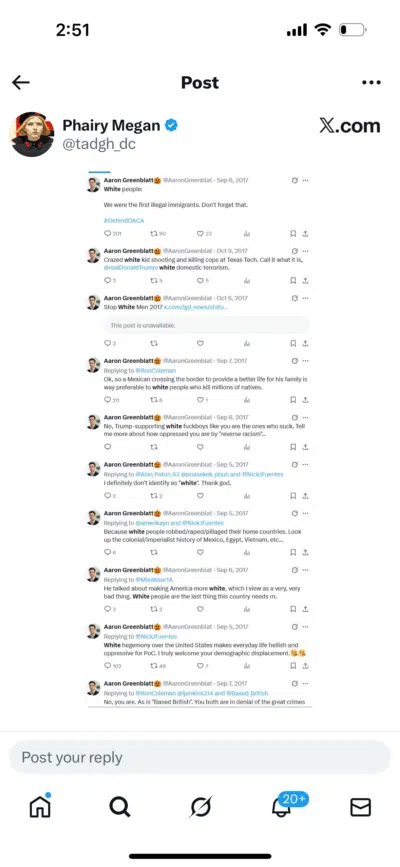The height and width of the screenshot is (867, 400).
Task: Tap the #DefendDACA hashtag
Action: pyautogui.click(x=124, y=220)
